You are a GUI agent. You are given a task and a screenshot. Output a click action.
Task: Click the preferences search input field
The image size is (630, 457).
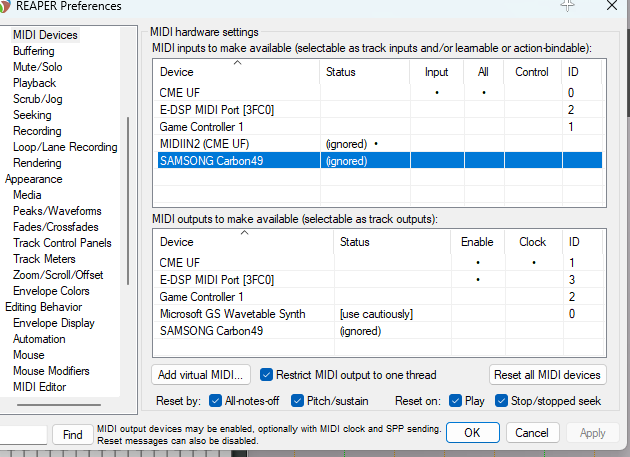pyautogui.click(x=23, y=434)
